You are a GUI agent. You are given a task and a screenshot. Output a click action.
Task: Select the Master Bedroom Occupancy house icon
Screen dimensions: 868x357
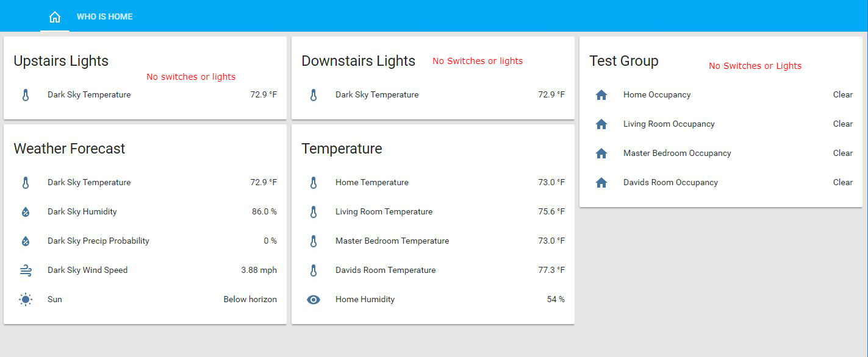pyautogui.click(x=601, y=153)
